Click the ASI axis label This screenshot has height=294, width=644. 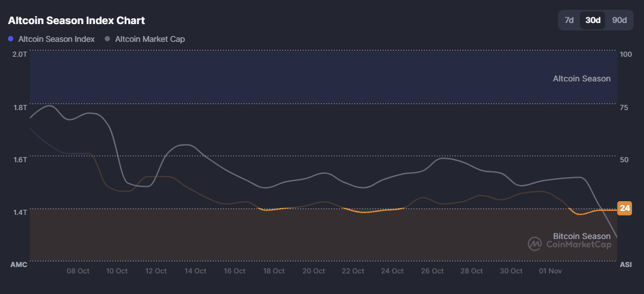coord(626,265)
